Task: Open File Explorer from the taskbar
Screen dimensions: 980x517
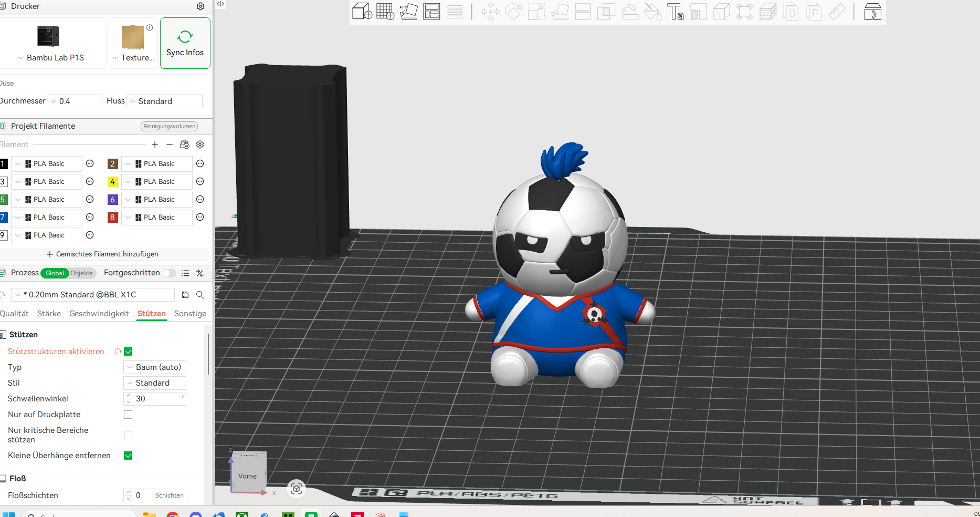Action: click(x=150, y=515)
